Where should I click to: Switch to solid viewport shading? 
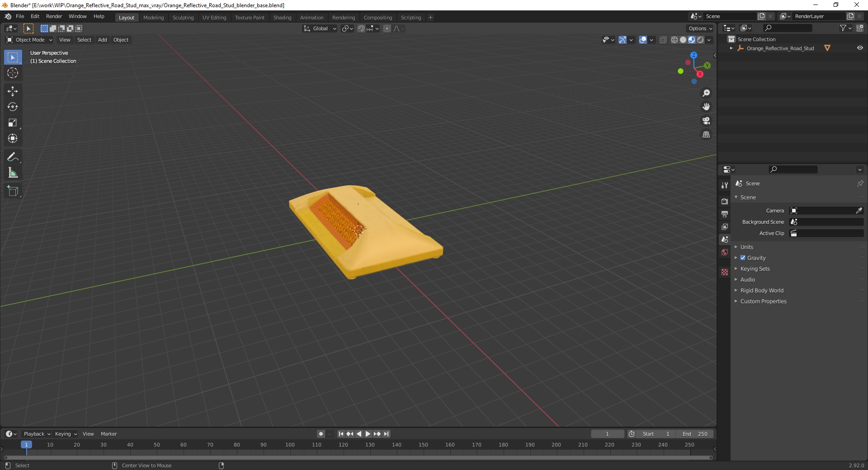point(683,40)
